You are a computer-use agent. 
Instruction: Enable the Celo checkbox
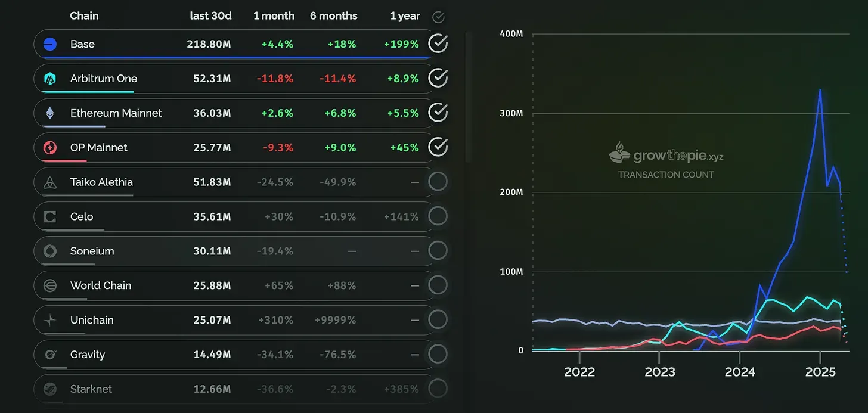[438, 216]
